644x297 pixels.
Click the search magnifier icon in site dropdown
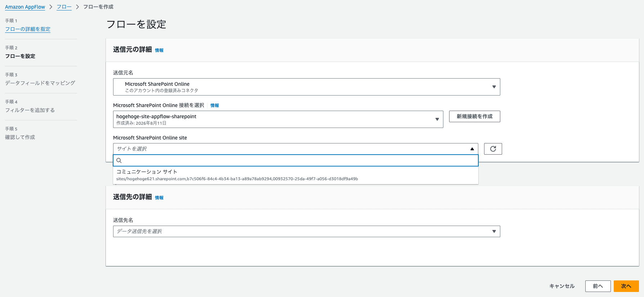click(x=119, y=160)
